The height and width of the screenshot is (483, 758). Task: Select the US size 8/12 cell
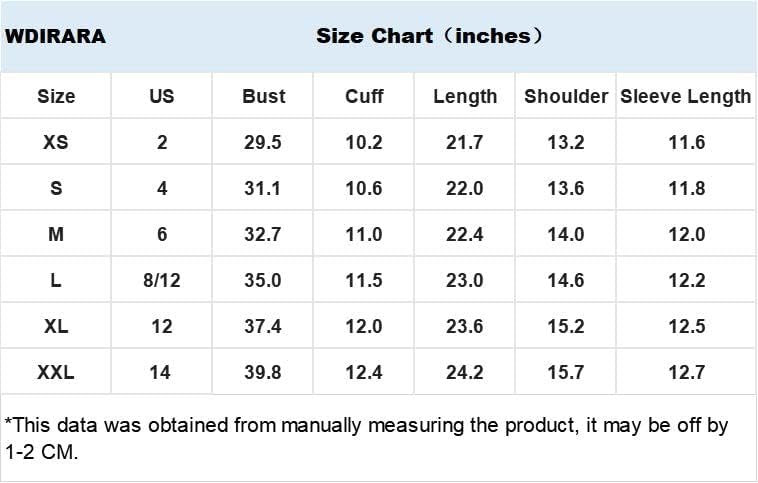(x=161, y=280)
